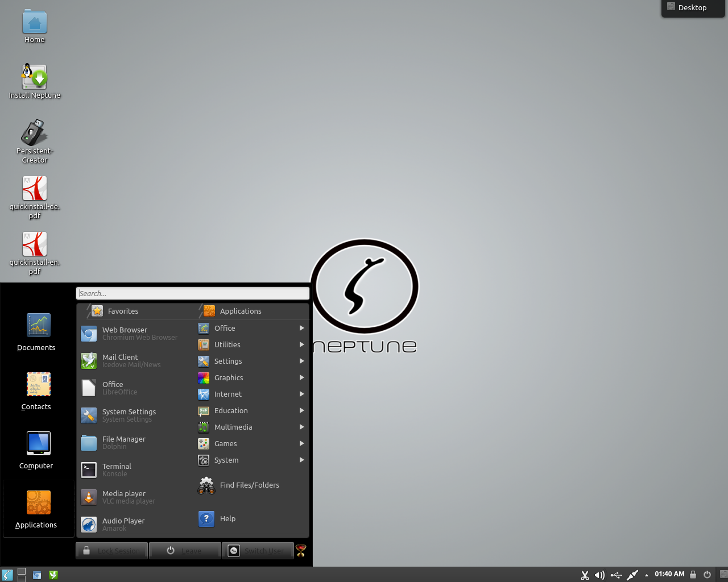728x582 pixels.
Task: Click the Multimedia category icon
Action: [x=204, y=427]
